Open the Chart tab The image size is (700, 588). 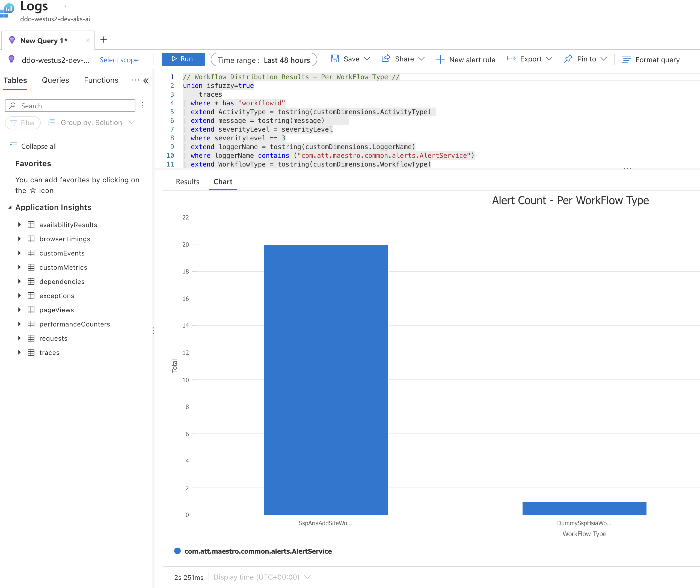click(x=223, y=182)
